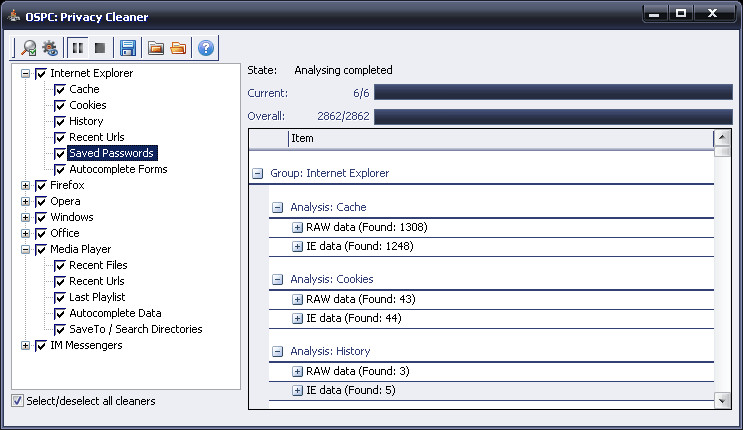This screenshot has width=743, height=430.
Task: Collapse the Analysis: Cookies section
Action: [278, 280]
